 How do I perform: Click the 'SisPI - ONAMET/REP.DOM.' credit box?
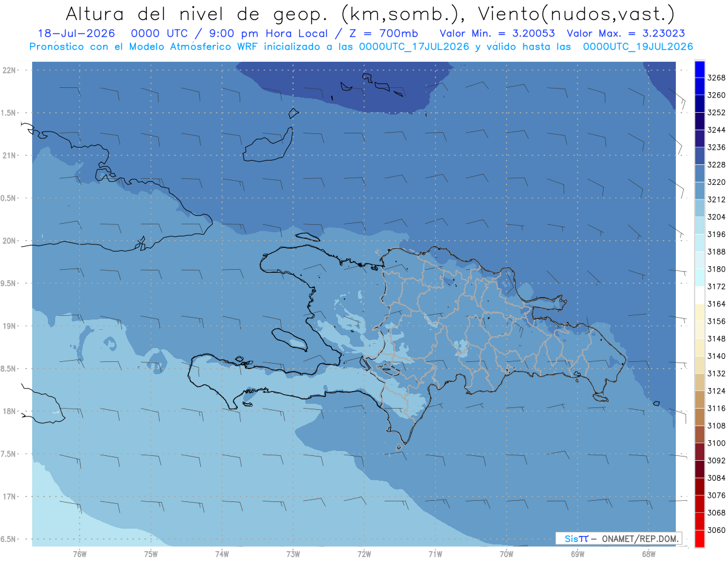(619, 538)
